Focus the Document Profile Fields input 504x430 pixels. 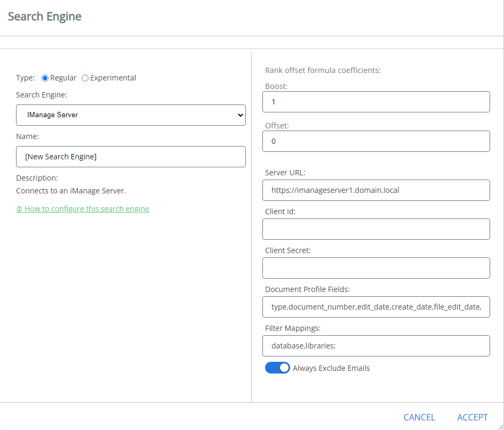pyautogui.click(x=376, y=307)
